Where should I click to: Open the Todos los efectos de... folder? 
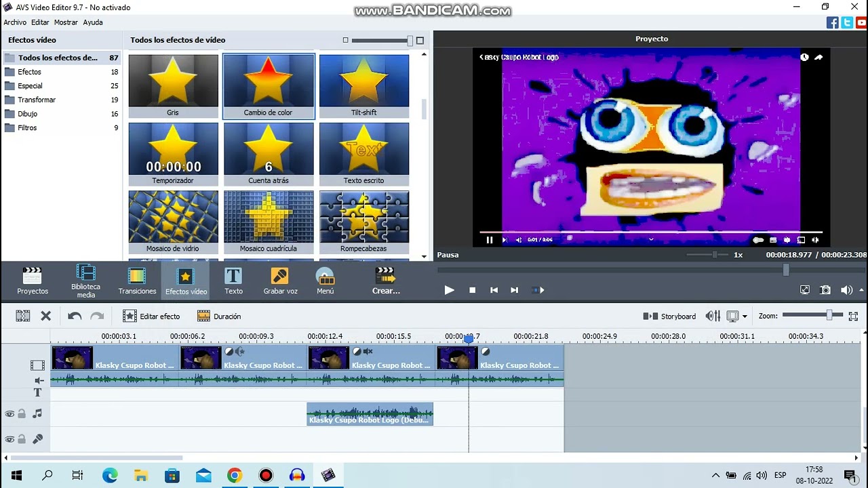click(61, 58)
